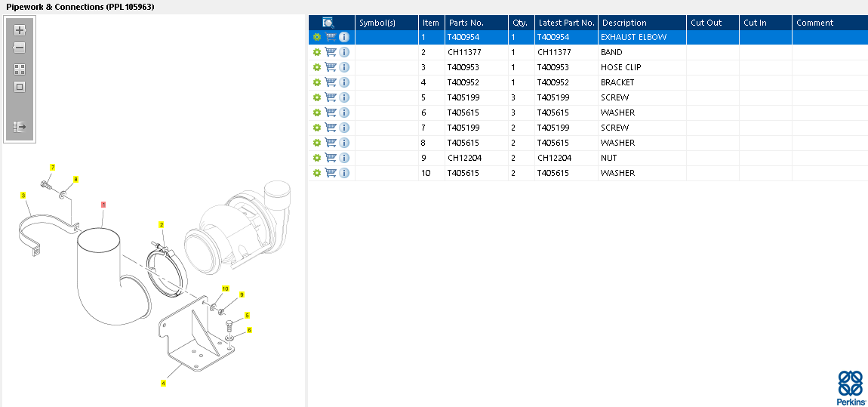Click gear icon for HOSE CLIP row

pos(317,67)
